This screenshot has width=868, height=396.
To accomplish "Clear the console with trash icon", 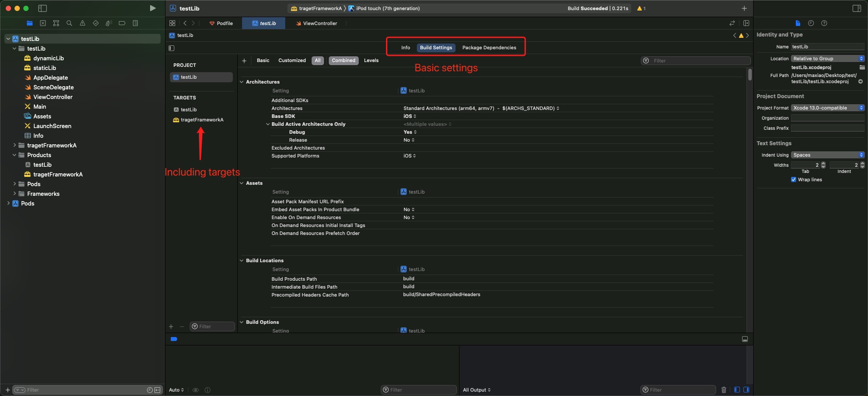I will point(724,390).
